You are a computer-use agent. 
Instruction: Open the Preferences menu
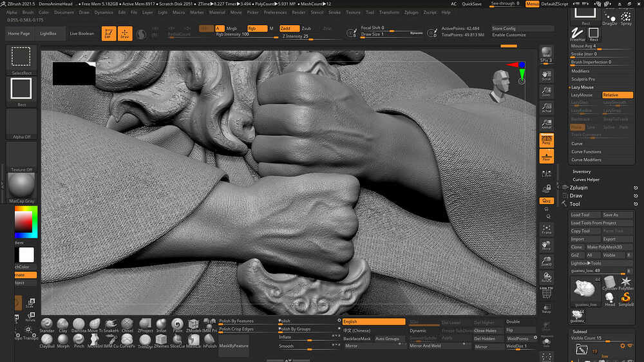pyautogui.click(x=275, y=12)
